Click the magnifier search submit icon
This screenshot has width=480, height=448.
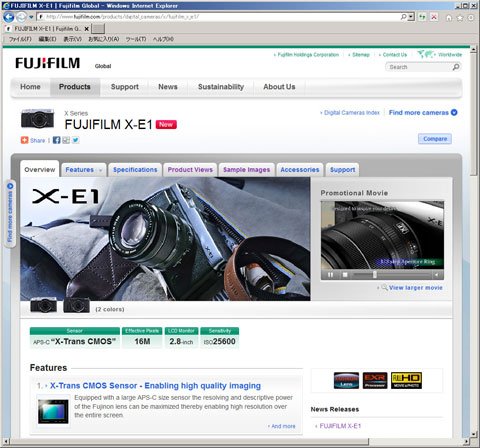tap(456, 67)
